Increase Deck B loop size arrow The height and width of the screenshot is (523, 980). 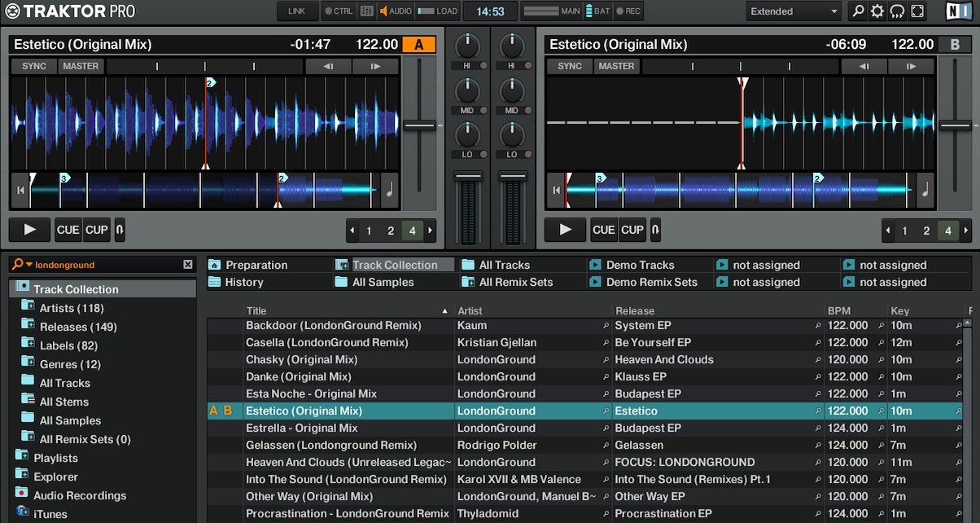coord(966,231)
